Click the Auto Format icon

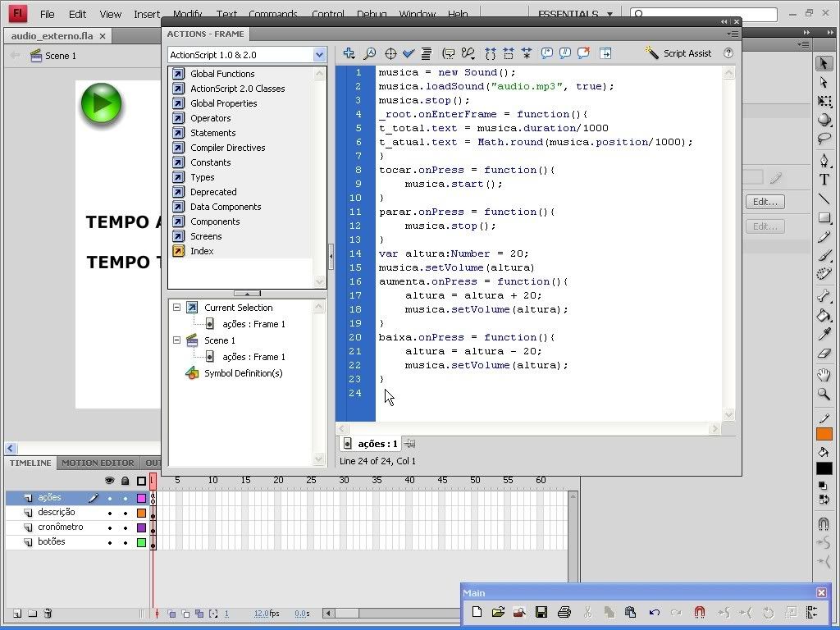coord(427,53)
